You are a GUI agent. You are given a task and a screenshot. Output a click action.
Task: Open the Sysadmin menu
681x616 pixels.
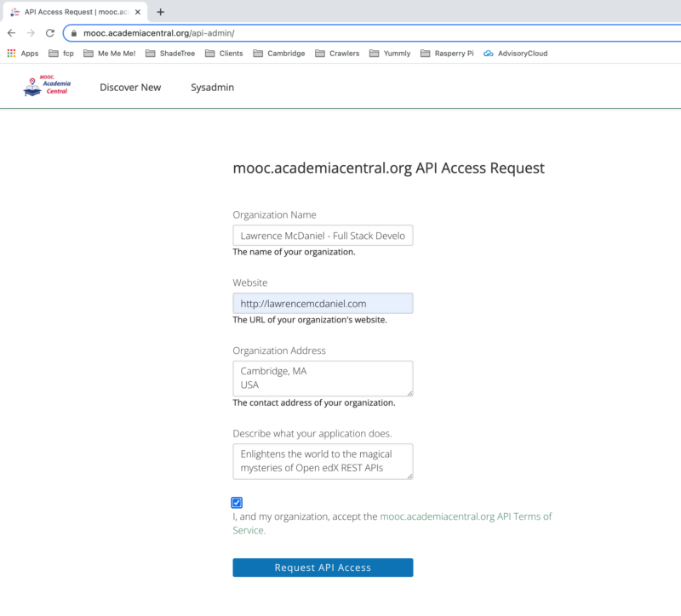(212, 87)
